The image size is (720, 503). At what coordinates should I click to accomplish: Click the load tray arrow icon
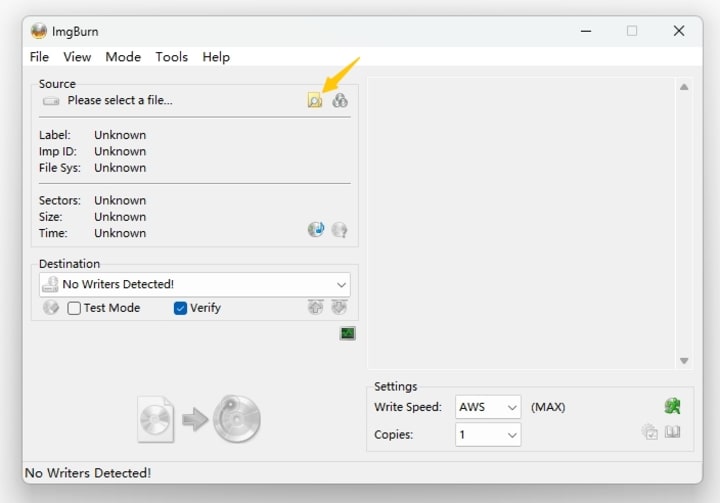click(339, 307)
